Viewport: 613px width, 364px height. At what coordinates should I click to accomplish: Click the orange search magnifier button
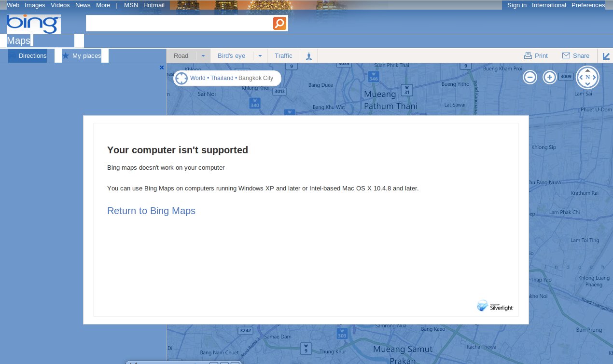tap(279, 23)
